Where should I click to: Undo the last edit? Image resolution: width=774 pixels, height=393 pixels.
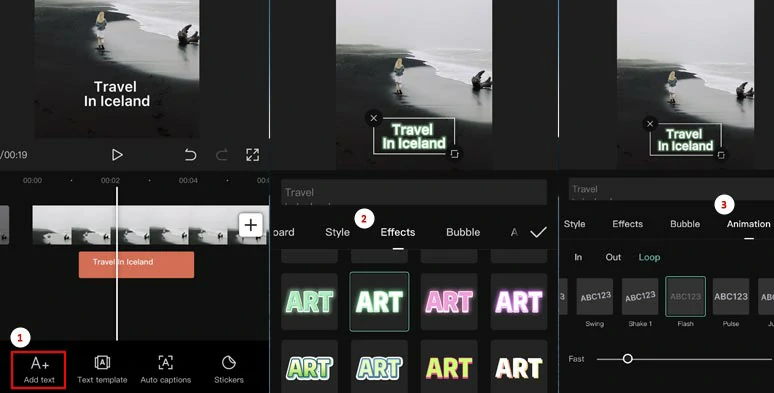pos(190,155)
